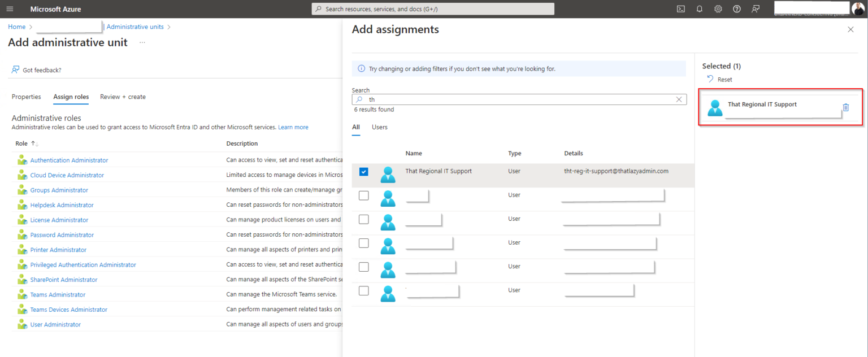
Task: Click the Helpdesk Administrator role icon
Action: tap(22, 205)
